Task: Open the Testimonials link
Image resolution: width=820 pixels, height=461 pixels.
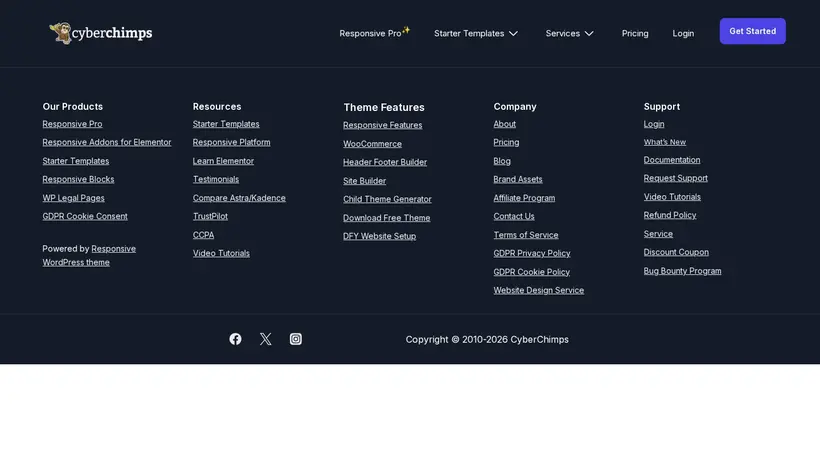Action: coord(216,179)
